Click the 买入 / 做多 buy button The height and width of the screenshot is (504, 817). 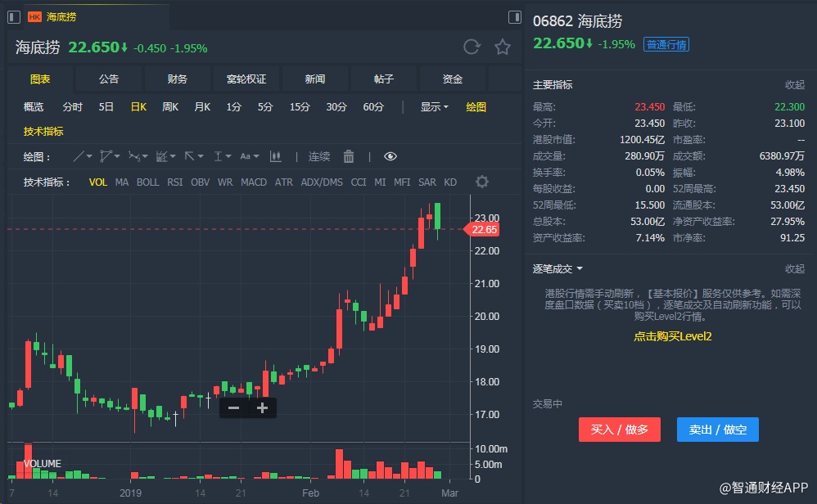pyautogui.click(x=620, y=430)
